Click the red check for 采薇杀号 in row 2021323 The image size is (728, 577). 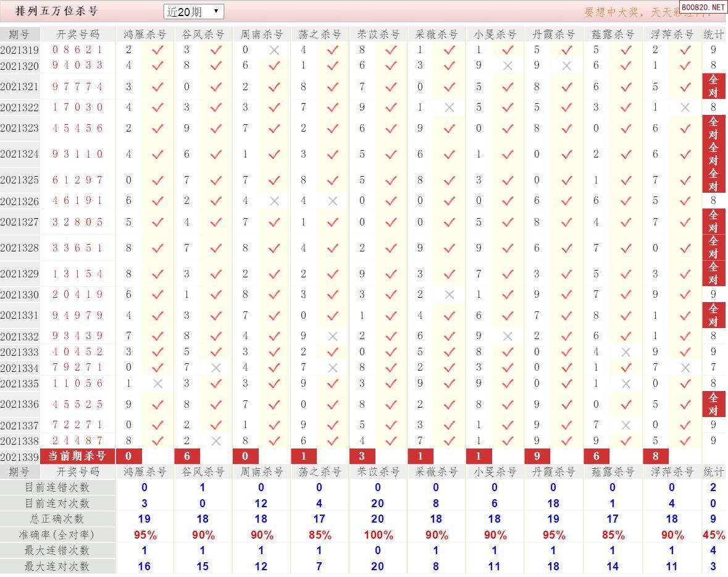[450, 128]
